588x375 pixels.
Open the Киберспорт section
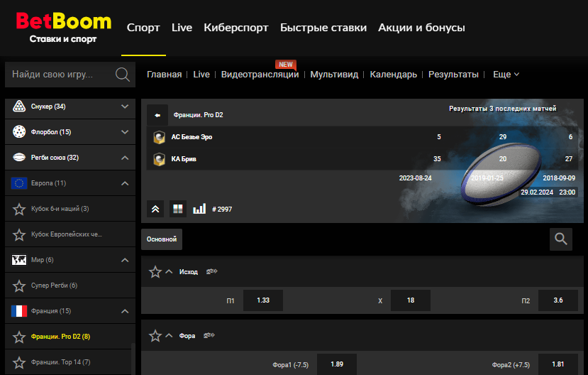click(236, 28)
